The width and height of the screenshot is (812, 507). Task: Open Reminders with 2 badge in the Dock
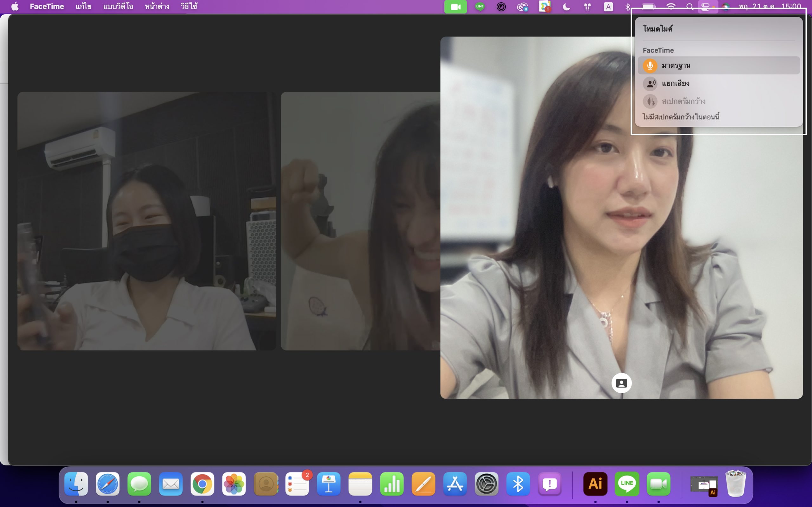click(297, 484)
